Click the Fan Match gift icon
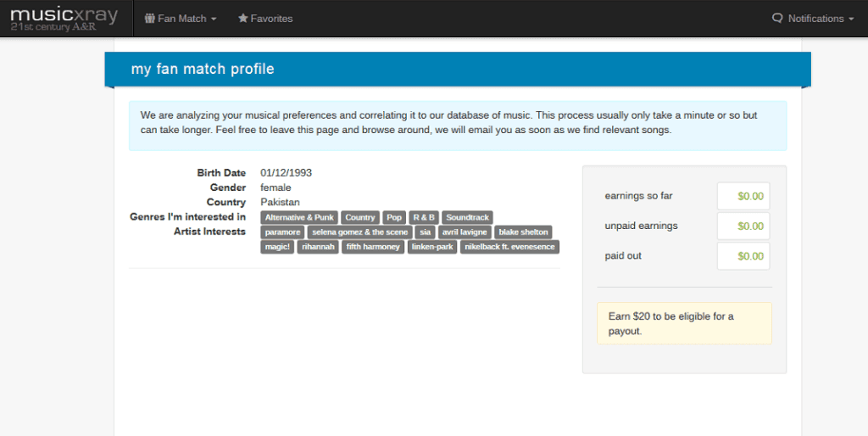868x436 pixels. click(x=149, y=19)
